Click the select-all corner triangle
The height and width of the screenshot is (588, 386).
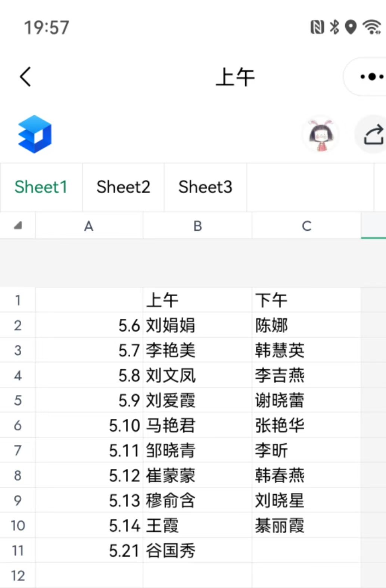coord(18,225)
